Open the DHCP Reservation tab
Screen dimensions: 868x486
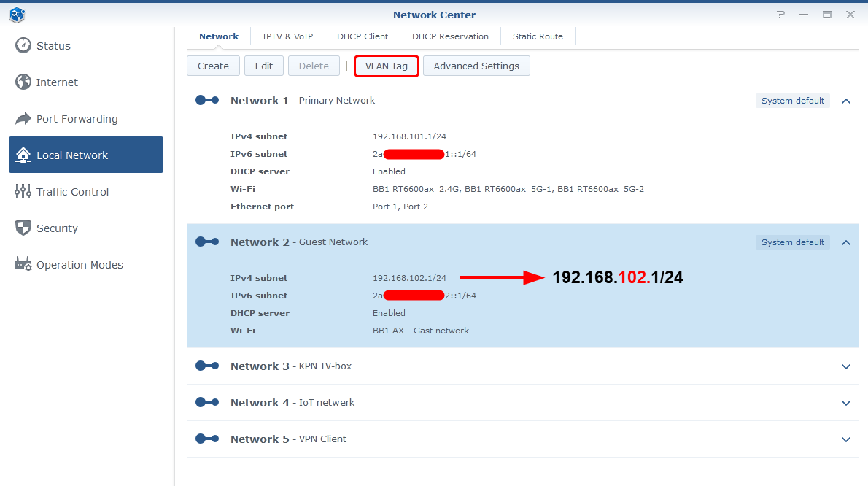[450, 36]
